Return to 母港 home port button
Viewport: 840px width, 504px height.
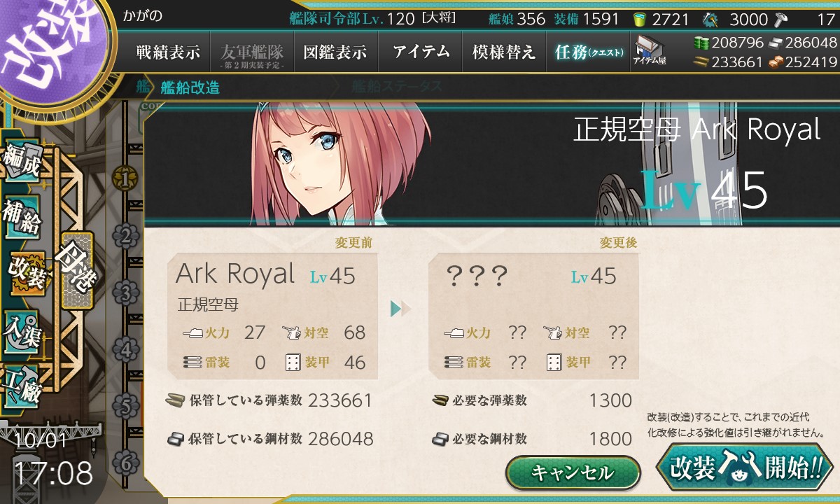pos(76,269)
